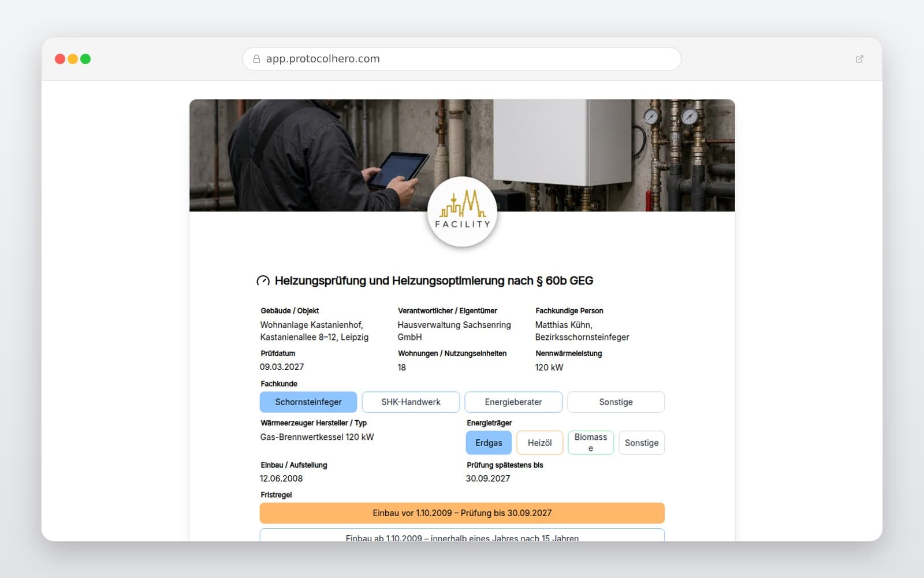This screenshot has height=578, width=924.
Task: Click the address bar app.protocolhero.com
Action: click(462, 59)
